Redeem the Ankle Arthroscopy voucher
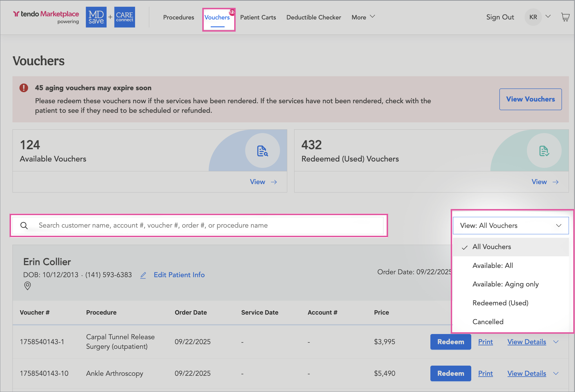The width and height of the screenshot is (575, 392). coord(450,373)
